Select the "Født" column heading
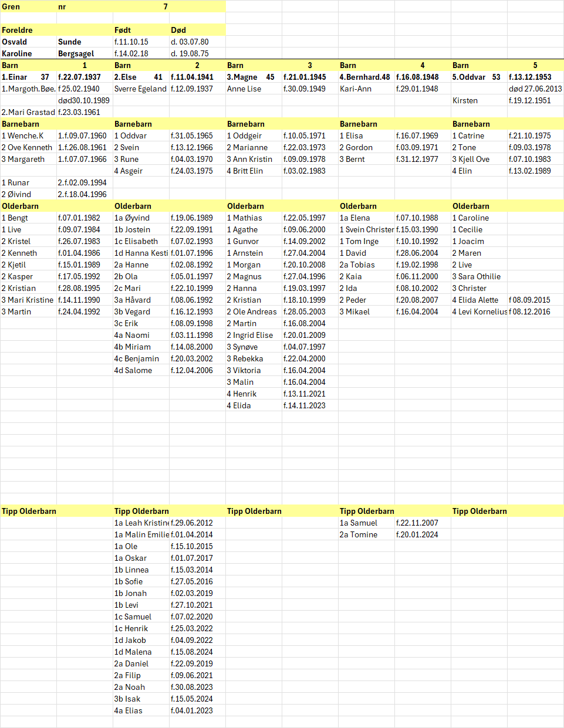The width and height of the screenshot is (564, 728). [x=141, y=30]
